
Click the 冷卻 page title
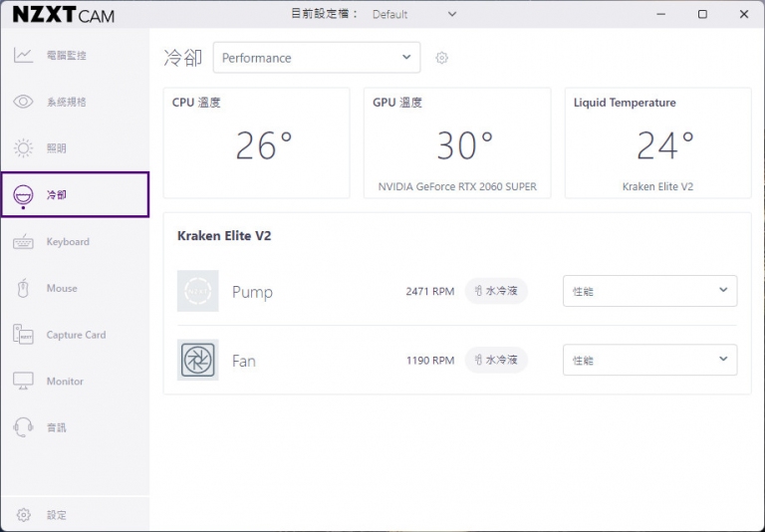click(x=183, y=58)
